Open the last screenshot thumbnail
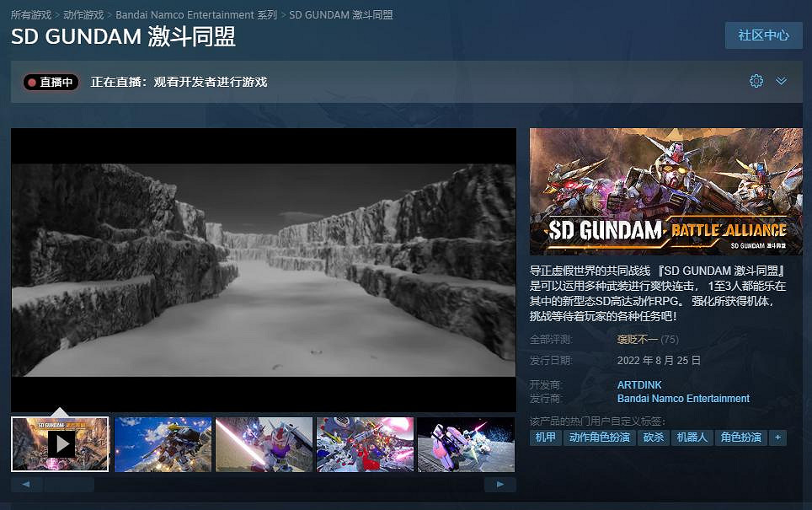The height and width of the screenshot is (510, 812). coord(467,444)
